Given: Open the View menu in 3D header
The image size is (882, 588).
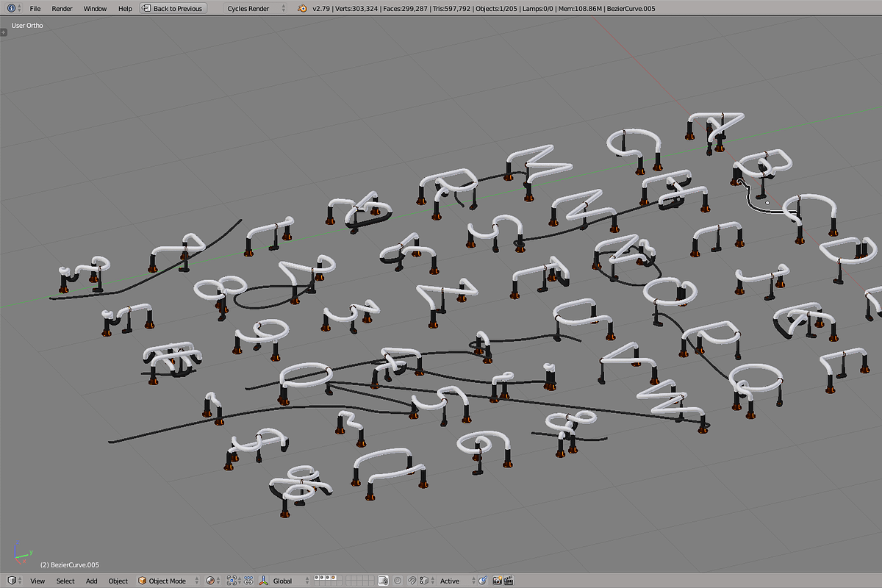Looking at the screenshot, I should point(37,581).
